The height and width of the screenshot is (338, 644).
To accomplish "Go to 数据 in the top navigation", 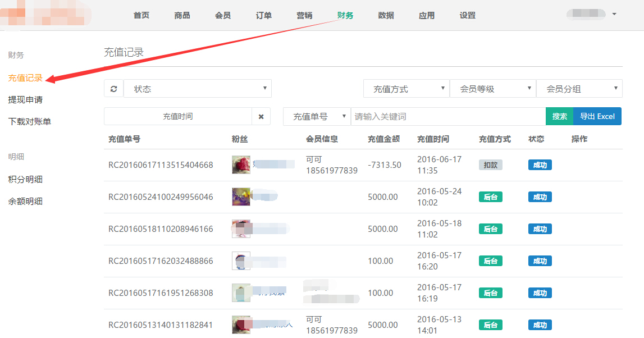I will click(386, 15).
